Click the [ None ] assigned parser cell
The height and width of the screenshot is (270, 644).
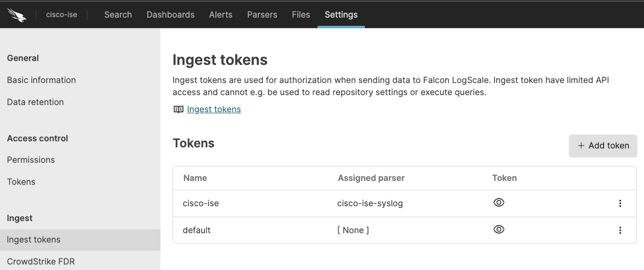[353, 230]
